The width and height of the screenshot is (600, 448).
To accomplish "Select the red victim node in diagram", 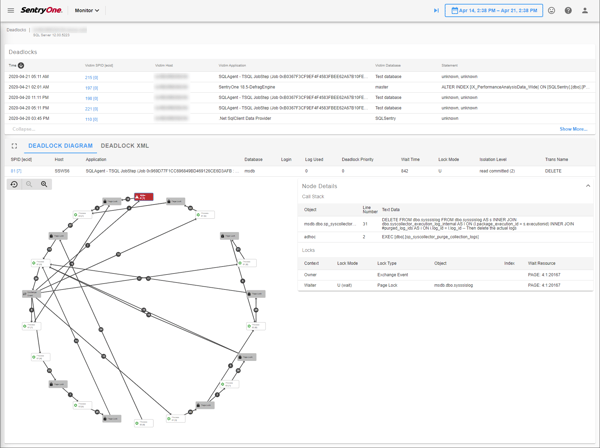I will click(143, 197).
